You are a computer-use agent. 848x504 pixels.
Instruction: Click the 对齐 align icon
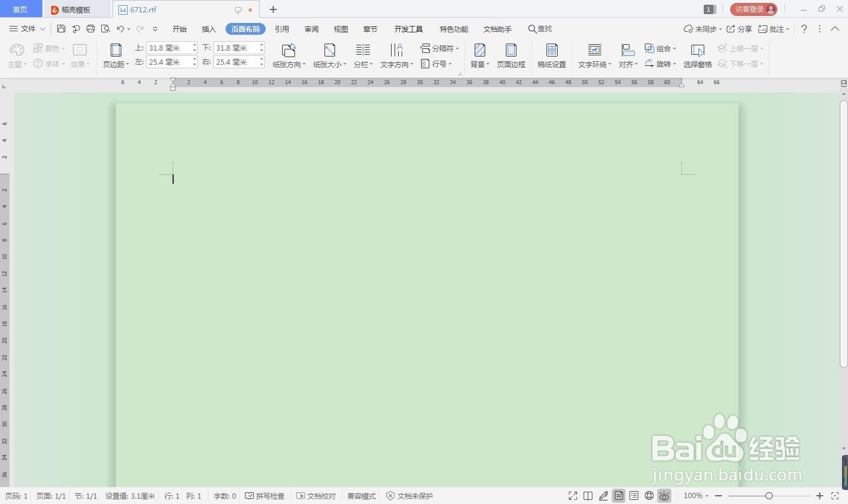click(628, 51)
